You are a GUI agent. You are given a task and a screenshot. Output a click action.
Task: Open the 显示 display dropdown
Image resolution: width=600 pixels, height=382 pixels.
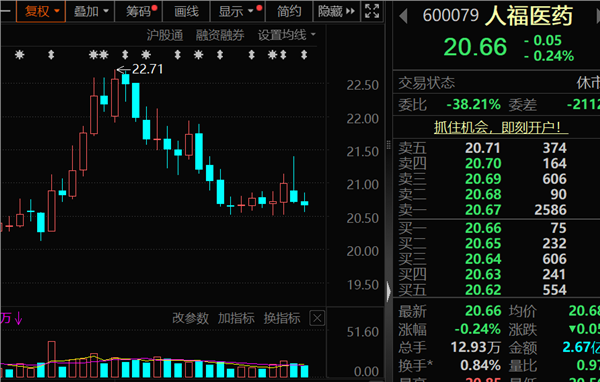pyautogui.click(x=237, y=11)
